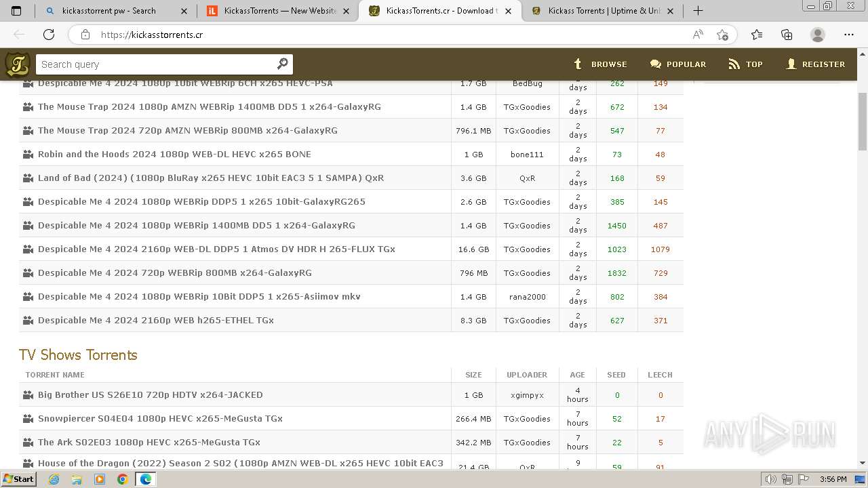Viewport: 868px width, 488px height.
Task: Add this page to favorites
Action: 722,35
